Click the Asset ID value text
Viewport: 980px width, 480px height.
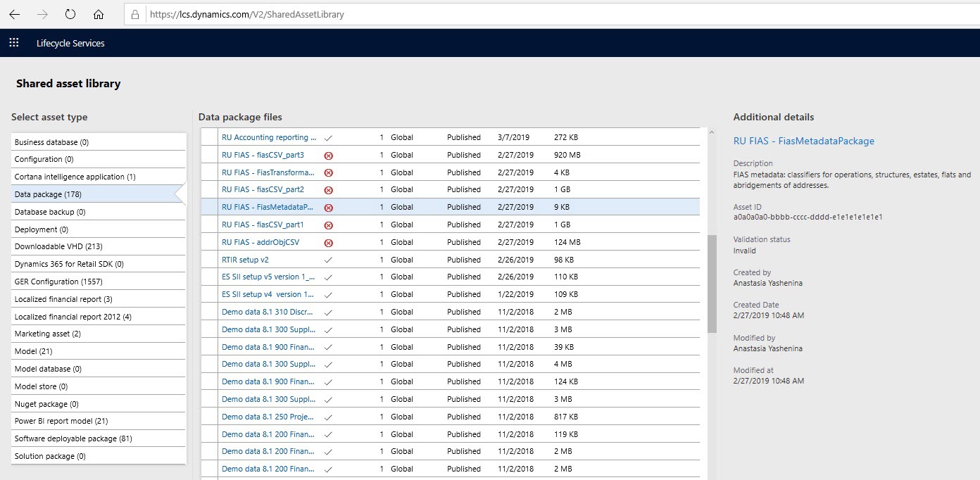coord(808,217)
